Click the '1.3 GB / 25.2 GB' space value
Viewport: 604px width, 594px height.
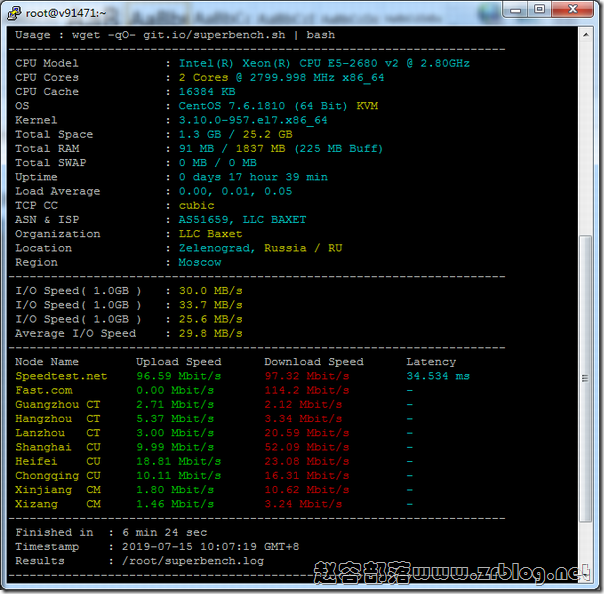235,134
